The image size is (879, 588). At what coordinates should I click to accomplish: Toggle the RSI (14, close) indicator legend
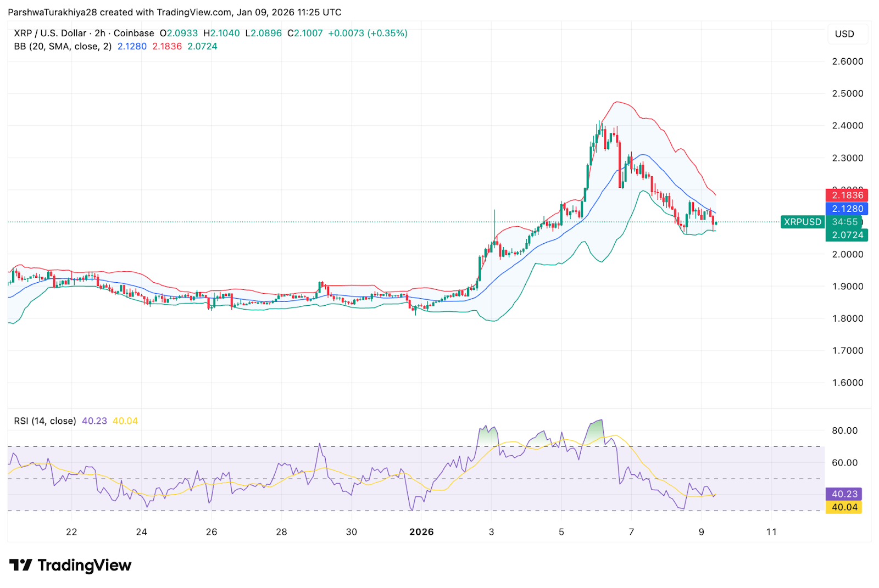point(44,421)
